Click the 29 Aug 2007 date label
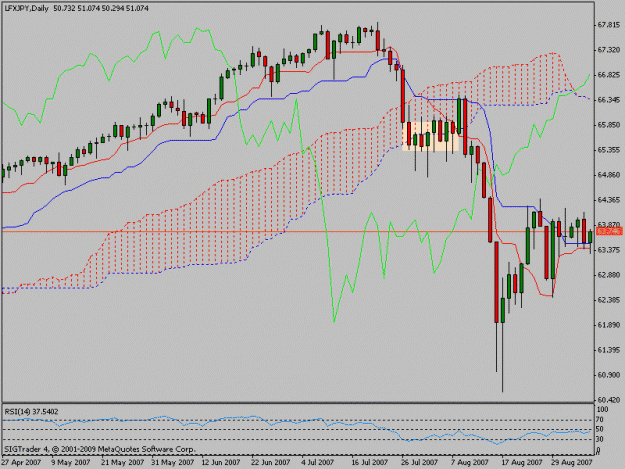 point(572,463)
